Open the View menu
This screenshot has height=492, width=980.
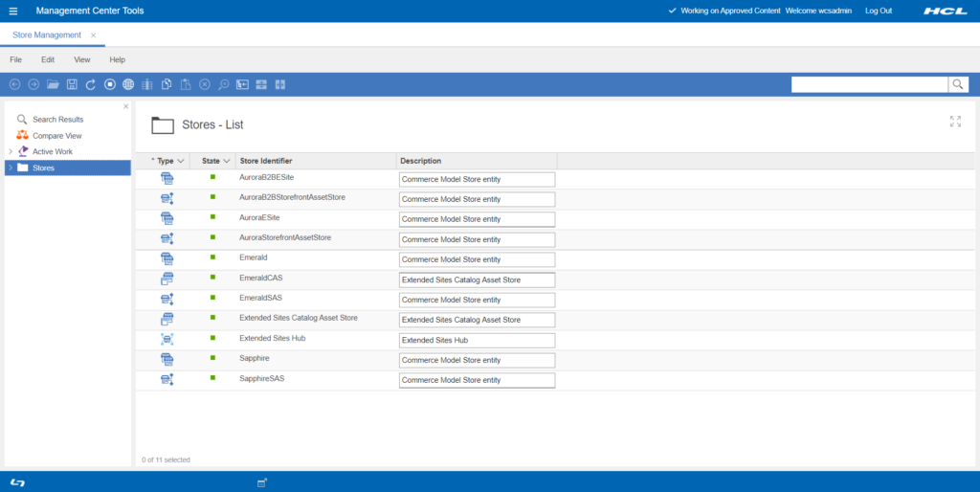click(x=82, y=60)
